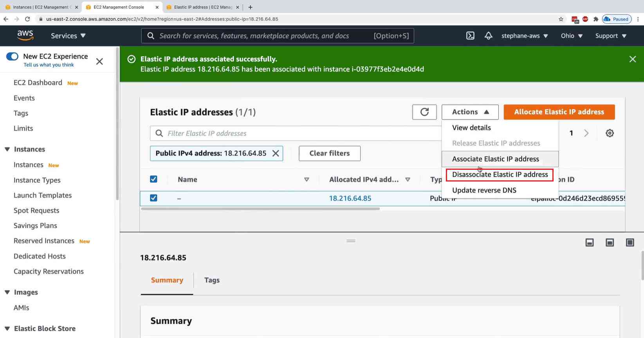Open AMIs in sidebar
The width and height of the screenshot is (644, 338).
click(x=21, y=308)
